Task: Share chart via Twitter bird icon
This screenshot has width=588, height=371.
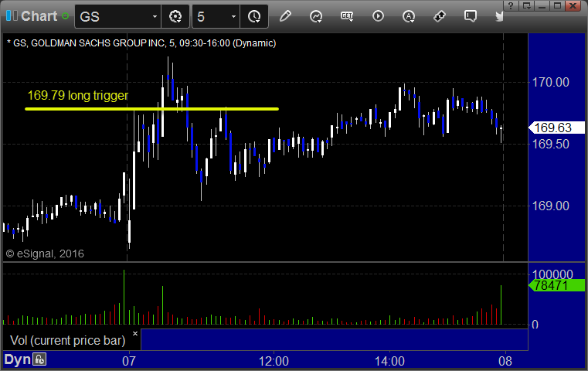Action: pos(499,16)
